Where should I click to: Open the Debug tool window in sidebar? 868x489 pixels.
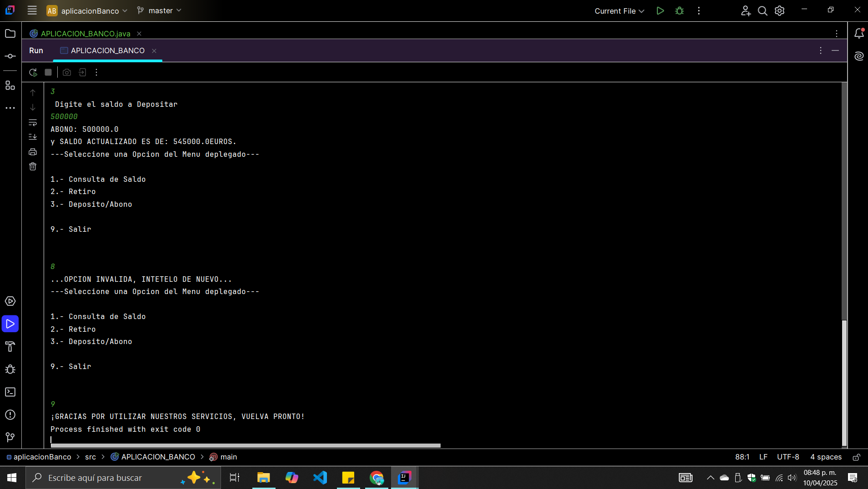point(10,369)
